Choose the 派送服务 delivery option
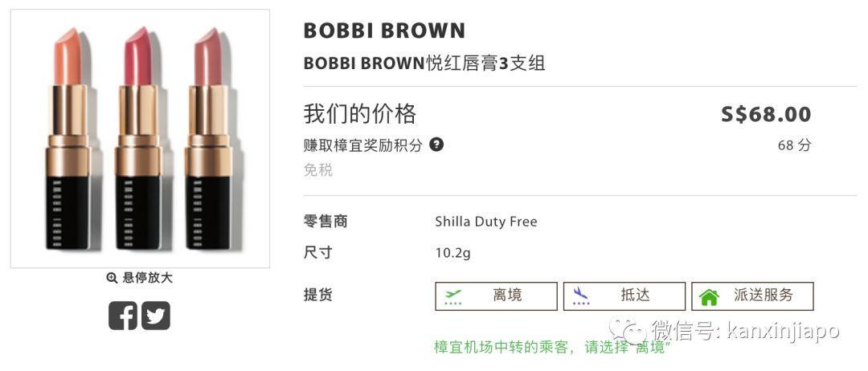This screenshot has width=868, height=371. pos(752,296)
